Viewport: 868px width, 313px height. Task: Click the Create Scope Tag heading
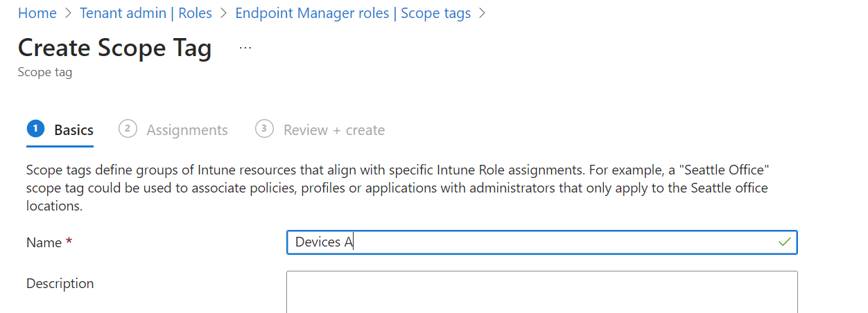(115, 48)
